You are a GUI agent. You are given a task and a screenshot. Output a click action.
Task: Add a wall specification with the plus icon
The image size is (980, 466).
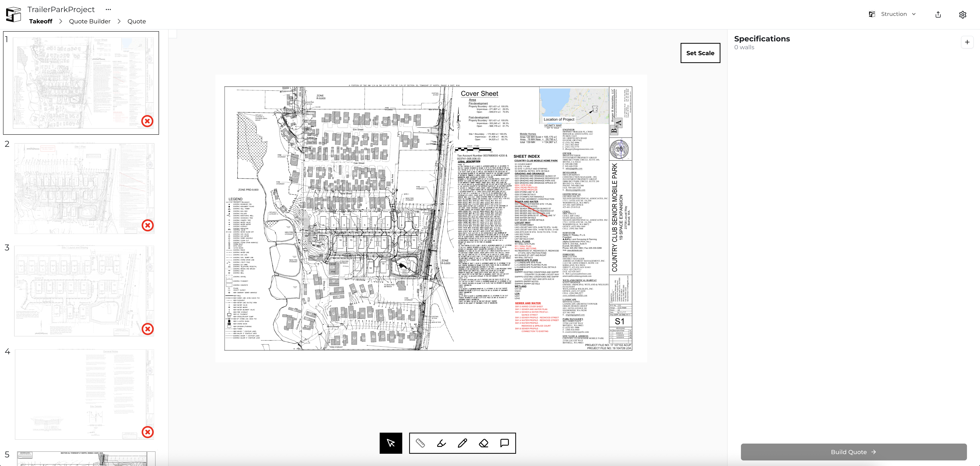click(x=967, y=42)
